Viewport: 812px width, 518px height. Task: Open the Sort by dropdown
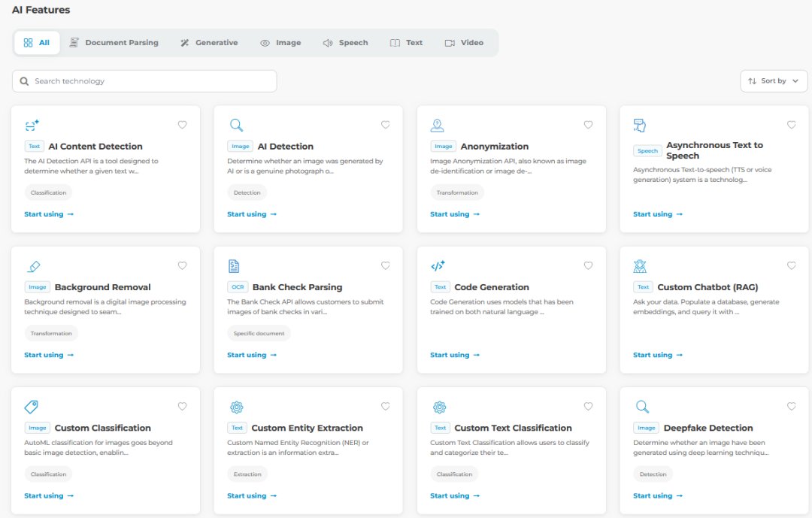coord(774,81)
